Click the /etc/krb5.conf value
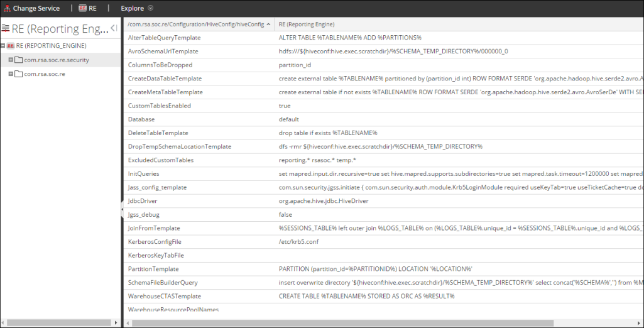 pos(298,242)
